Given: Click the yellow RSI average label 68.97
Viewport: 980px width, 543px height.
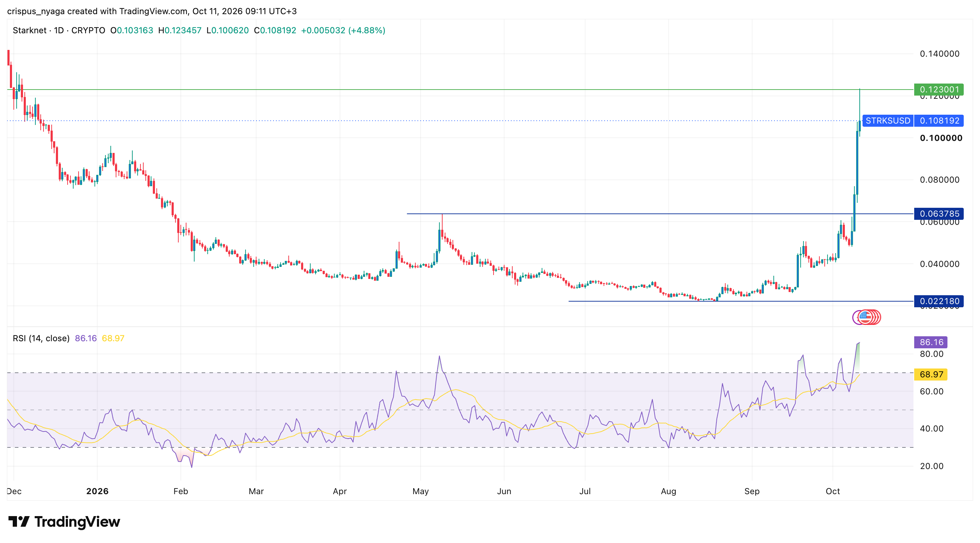Looking at the screenshot, I should [931, 375].
